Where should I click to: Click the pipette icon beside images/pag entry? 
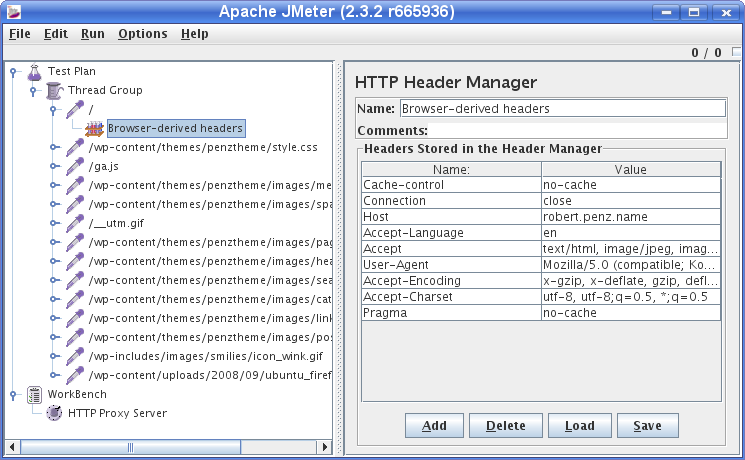click(75, 243)
